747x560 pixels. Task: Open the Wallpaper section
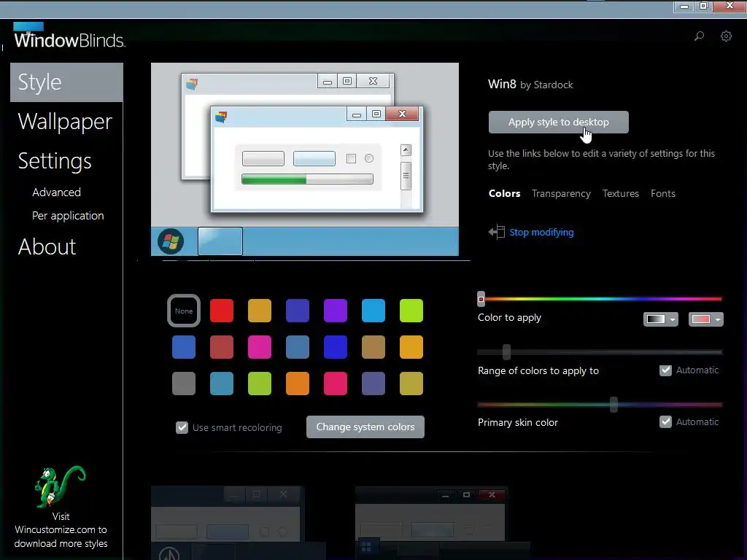(65, 122)
